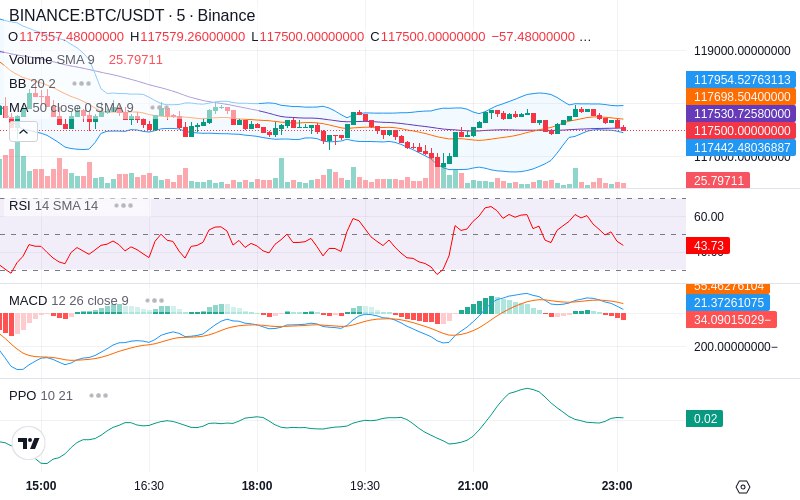Open more options for PPO indicator

pyautogui.click(x=98, y=395)
